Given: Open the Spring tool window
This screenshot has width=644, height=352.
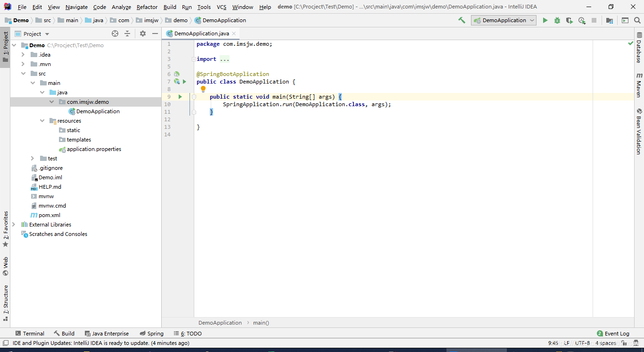Looking at the screenshot, I should click(151, 333).
